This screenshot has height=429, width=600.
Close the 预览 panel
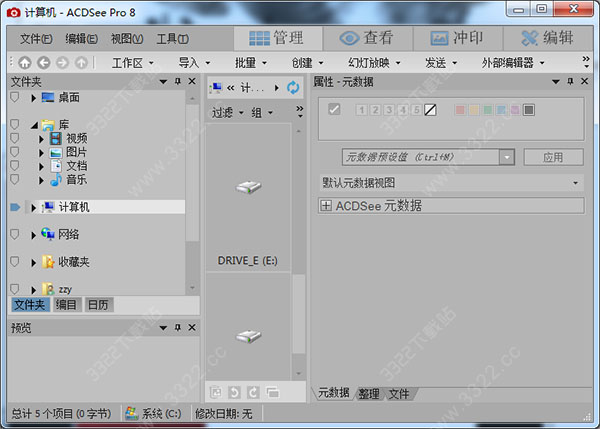[x=192, y=328]
